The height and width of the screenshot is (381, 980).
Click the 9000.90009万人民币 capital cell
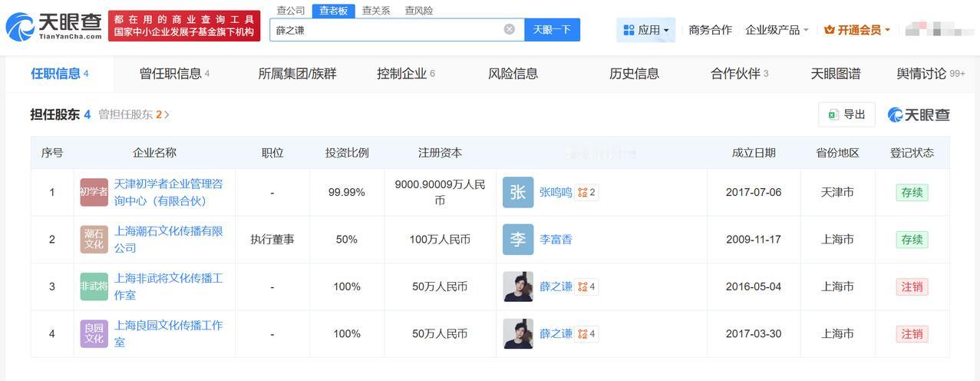440,192
